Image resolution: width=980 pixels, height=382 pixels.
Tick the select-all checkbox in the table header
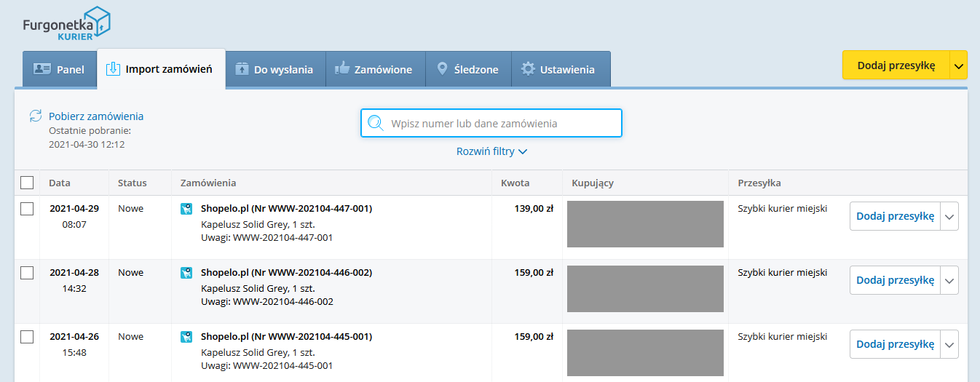27,183
